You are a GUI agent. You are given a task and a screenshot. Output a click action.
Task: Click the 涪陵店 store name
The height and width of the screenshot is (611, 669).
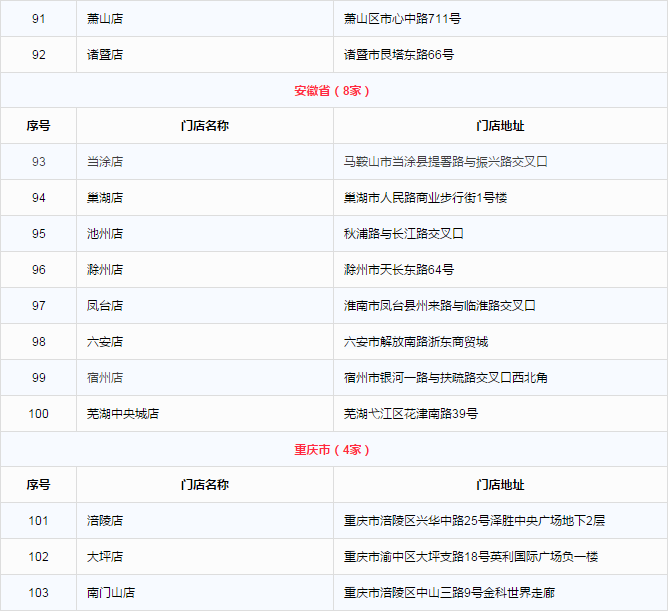click(x=105, y=521)
